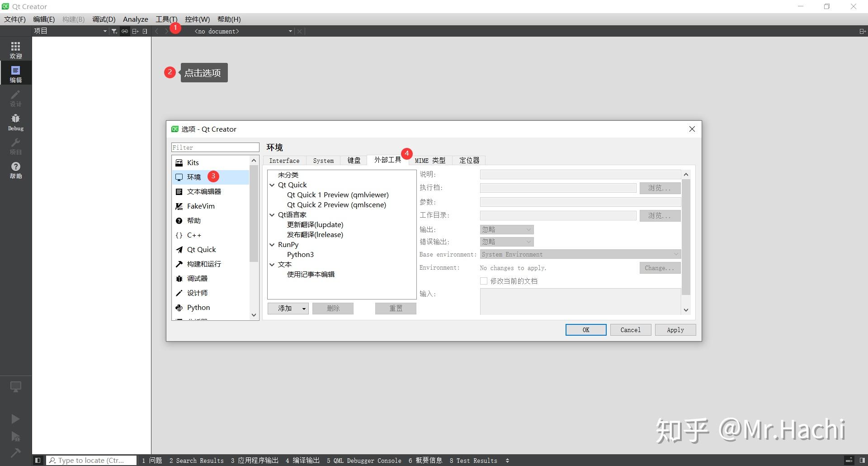Open the 文件(F) menu
The width and height of the screenshot is (868, 466).
pos(15,19)
